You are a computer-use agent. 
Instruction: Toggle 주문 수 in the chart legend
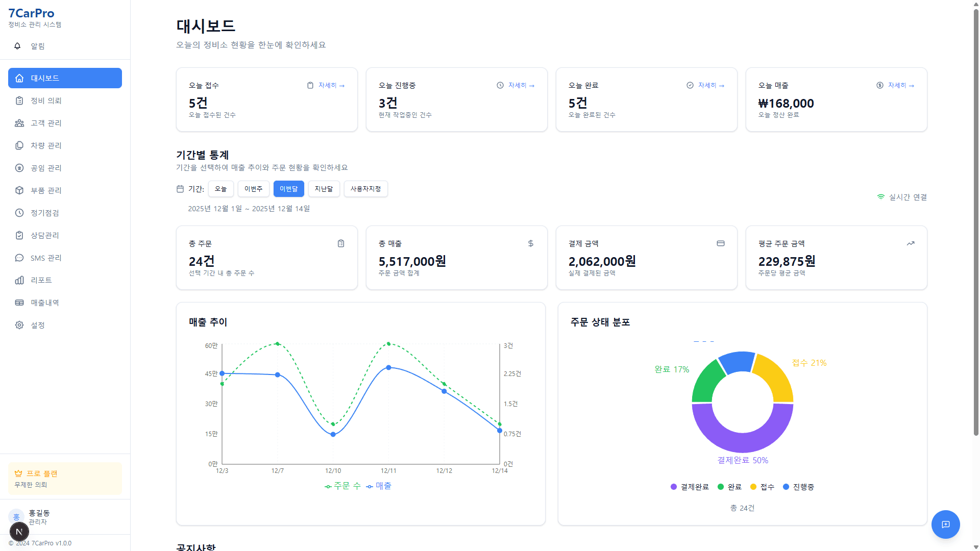click(342, 486)
